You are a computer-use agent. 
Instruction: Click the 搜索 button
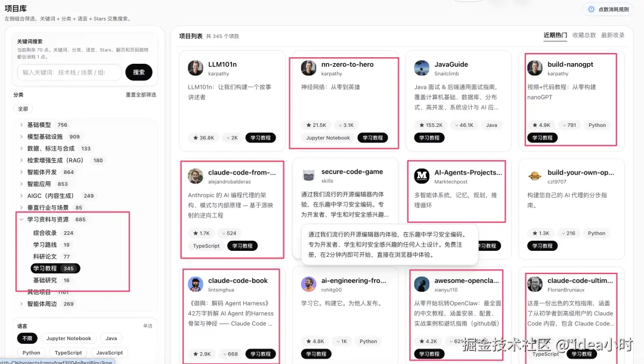click(139, 72)
